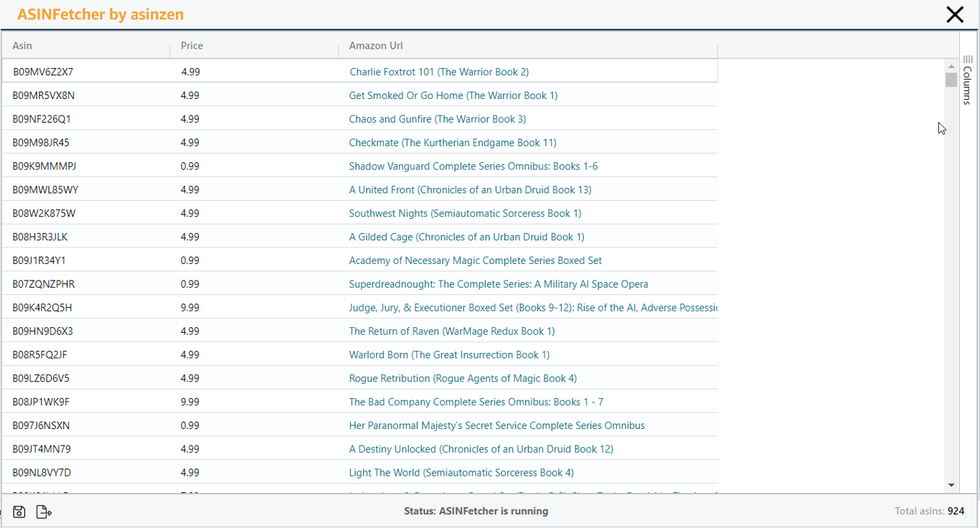Select ASIN cell B09NF226Q1
Viewport: 980px width, 528px height.
point(42,119)
